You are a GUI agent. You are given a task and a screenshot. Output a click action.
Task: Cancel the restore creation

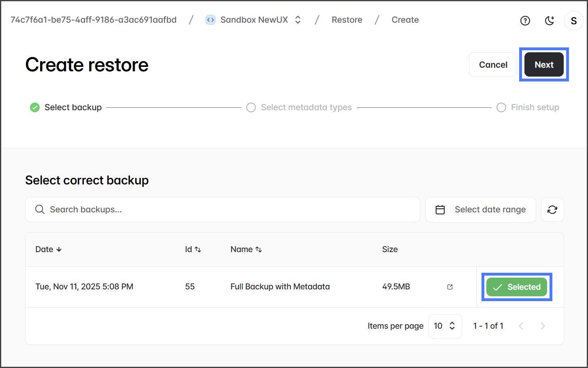(x=493, y=65)
